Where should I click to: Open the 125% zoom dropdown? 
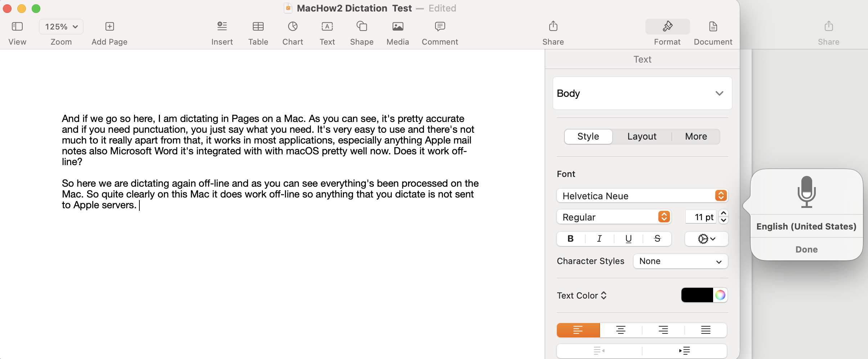coord(61,27)
